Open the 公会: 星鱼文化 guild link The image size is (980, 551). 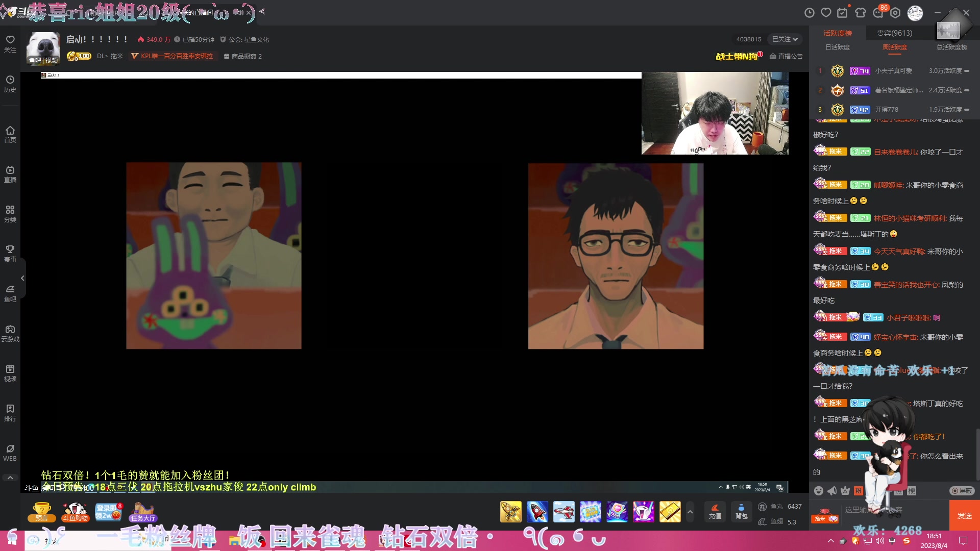coord(244,39)
